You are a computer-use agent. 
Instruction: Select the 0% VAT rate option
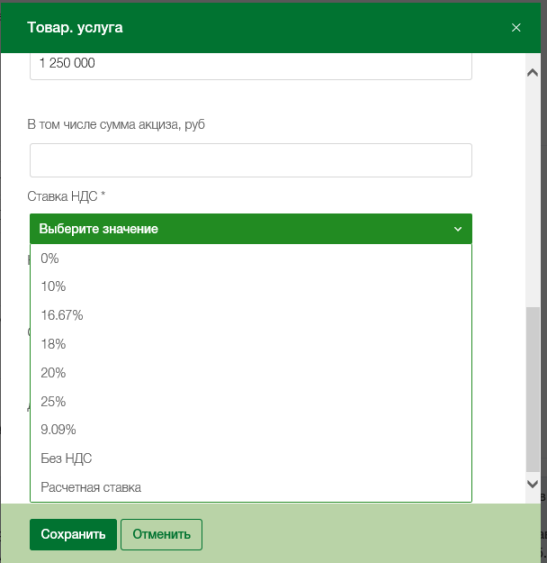(x=251, y=259)
